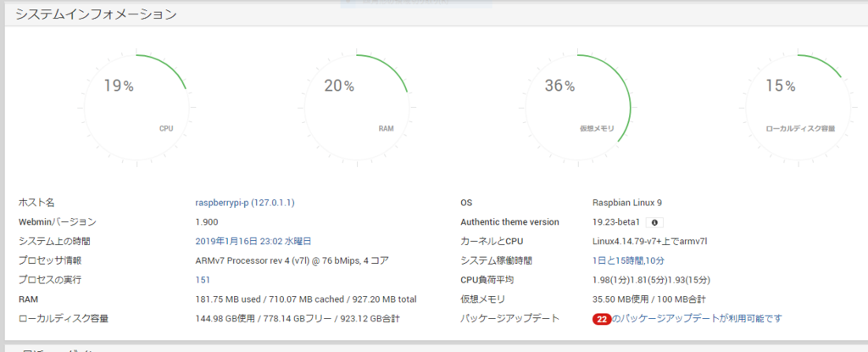Open the raspberrypi-p (127.0.1.1) hostname link
The width and height of the screenshot is (868, 352).
pos(245,203)
